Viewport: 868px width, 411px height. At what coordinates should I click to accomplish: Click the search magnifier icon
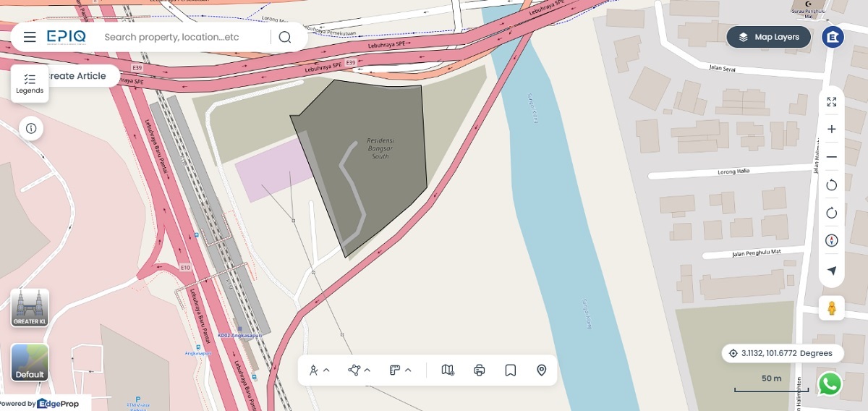click(285, 37)
